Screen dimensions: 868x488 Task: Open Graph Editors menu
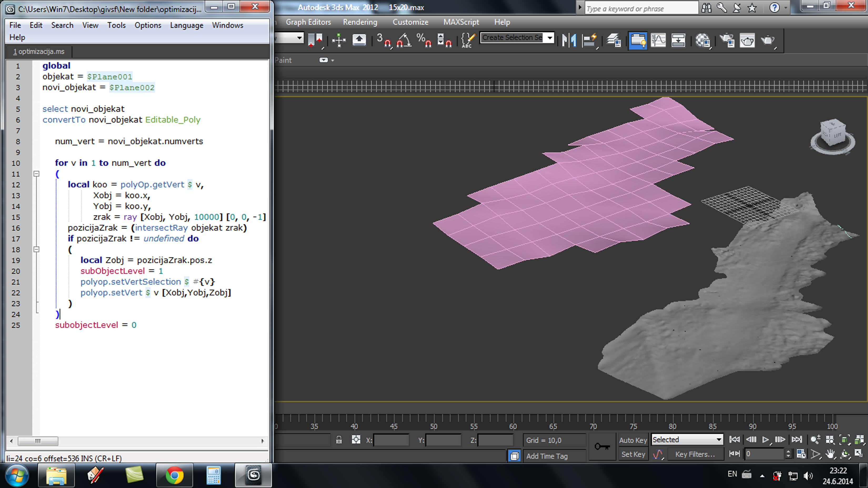[308, 22]
